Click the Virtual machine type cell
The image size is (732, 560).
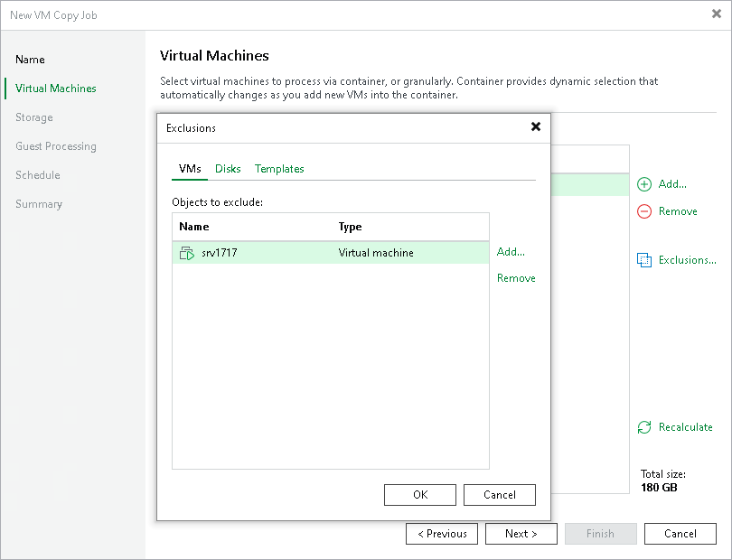coord(376,253)
